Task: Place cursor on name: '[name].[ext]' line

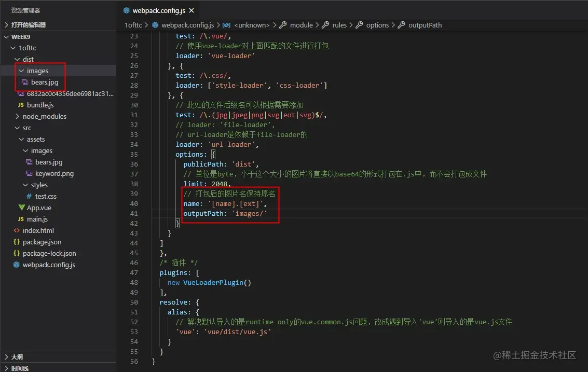Action: 225,203
